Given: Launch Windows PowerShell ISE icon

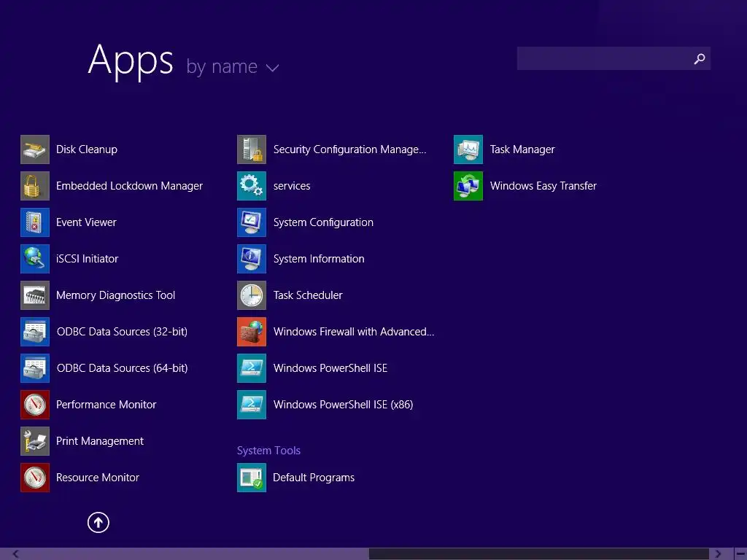Looking at the screenshot, I should point(252,368).
